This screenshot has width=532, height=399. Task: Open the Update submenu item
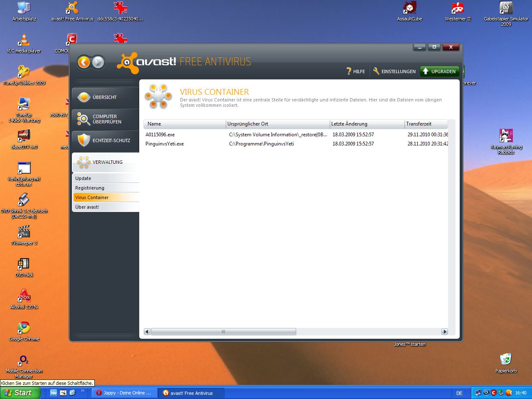pos(106,178)
